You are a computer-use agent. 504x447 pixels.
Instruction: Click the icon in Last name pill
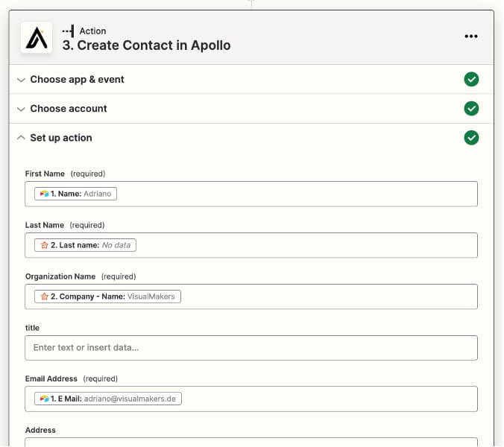(x=44, y=245)
